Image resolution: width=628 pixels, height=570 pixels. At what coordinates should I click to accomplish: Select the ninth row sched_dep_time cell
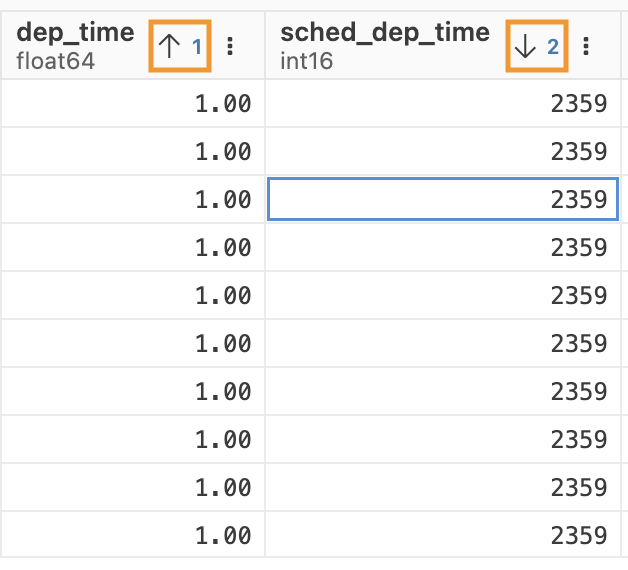coord(443,487)
